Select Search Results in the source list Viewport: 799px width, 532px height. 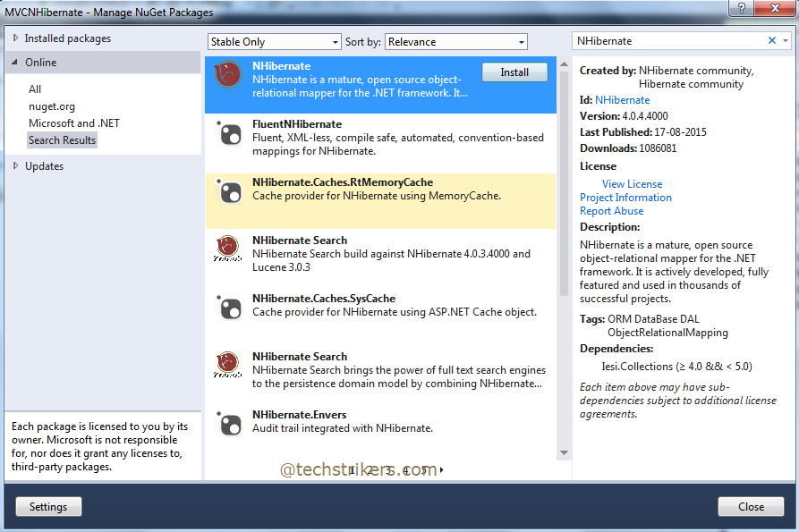(x=62, y=140)
